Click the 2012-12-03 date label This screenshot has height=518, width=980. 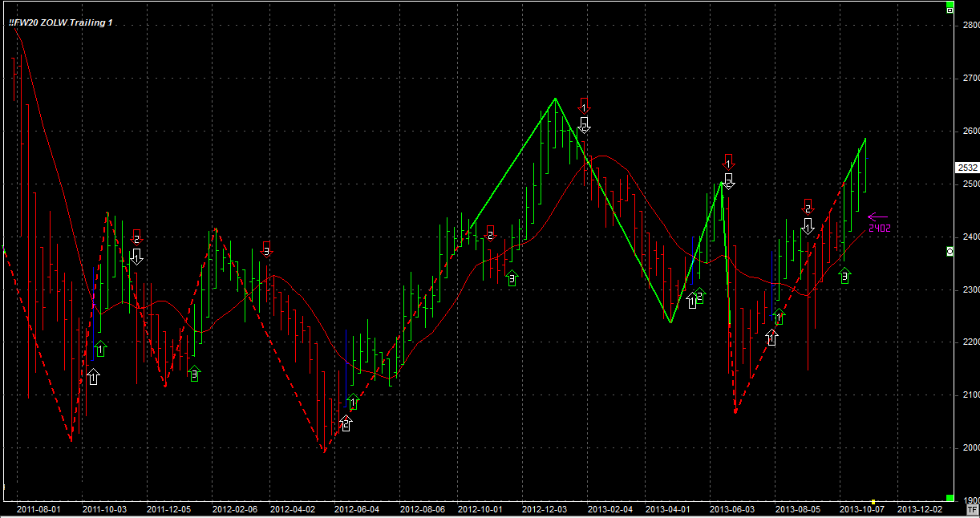[x=545, y=509]
